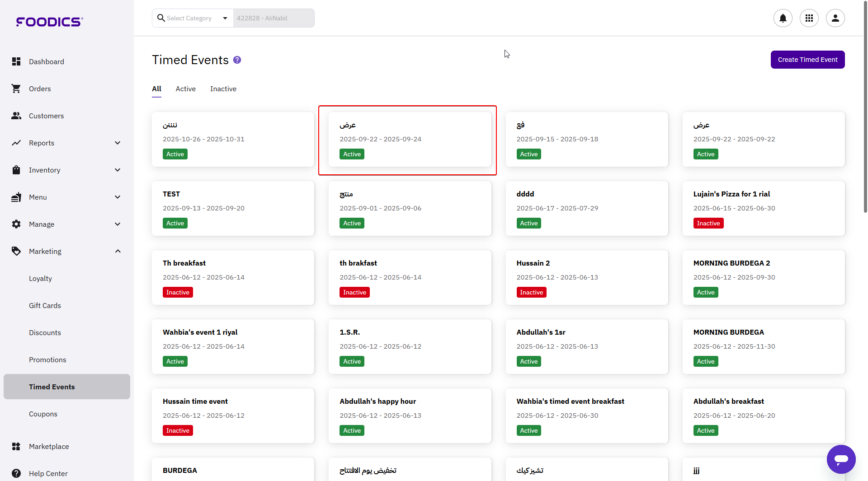This screenshot has height=481, width=868.
Task: Expand the Inventory section chevron
Action: (118, 170)
